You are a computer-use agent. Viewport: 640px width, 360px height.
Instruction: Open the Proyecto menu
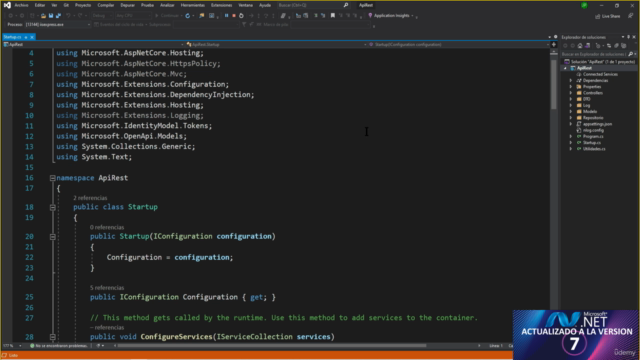pos(83,5)
